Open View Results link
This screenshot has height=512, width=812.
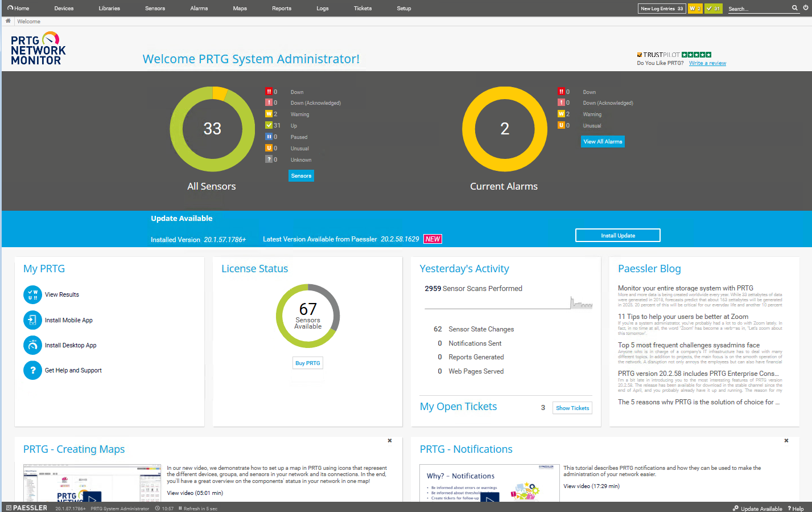[62, 294]
